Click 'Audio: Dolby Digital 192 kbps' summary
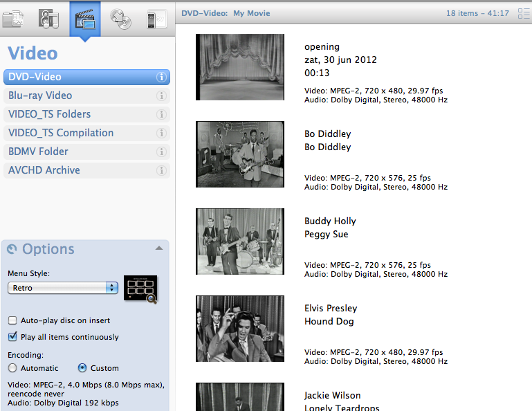Viewport: 532px width, 411px height. (63, 403)
